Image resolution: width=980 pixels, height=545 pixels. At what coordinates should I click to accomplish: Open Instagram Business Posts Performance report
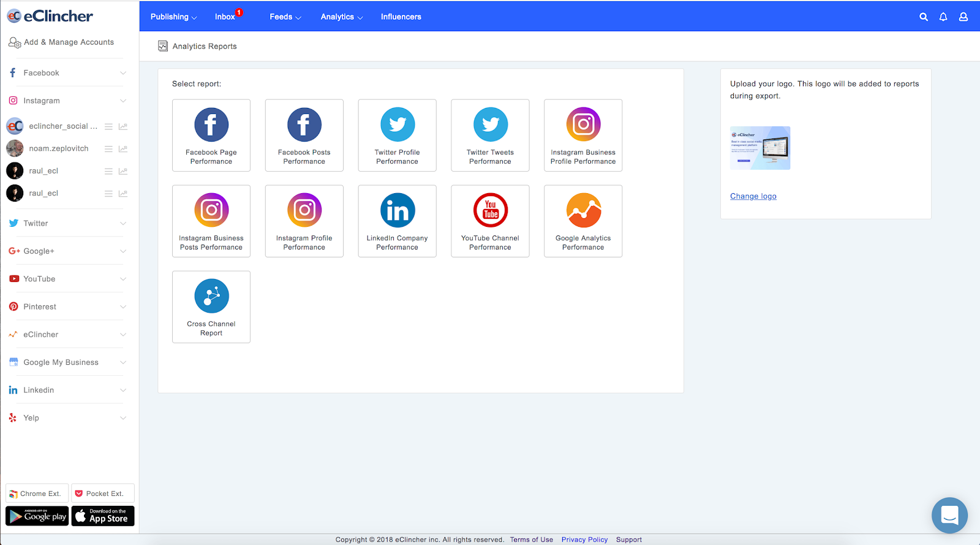coord(211,221)
